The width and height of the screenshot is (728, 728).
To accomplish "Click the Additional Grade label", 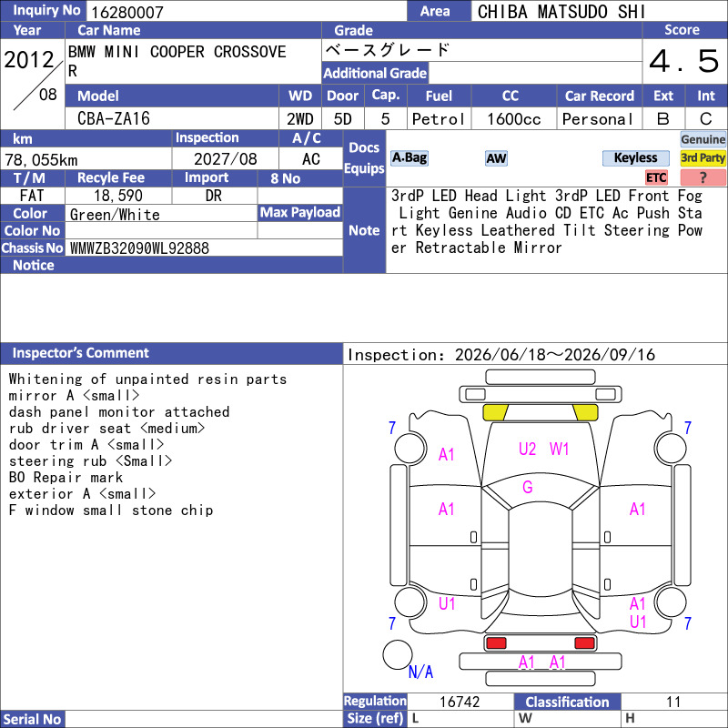I will coord(375,73).
